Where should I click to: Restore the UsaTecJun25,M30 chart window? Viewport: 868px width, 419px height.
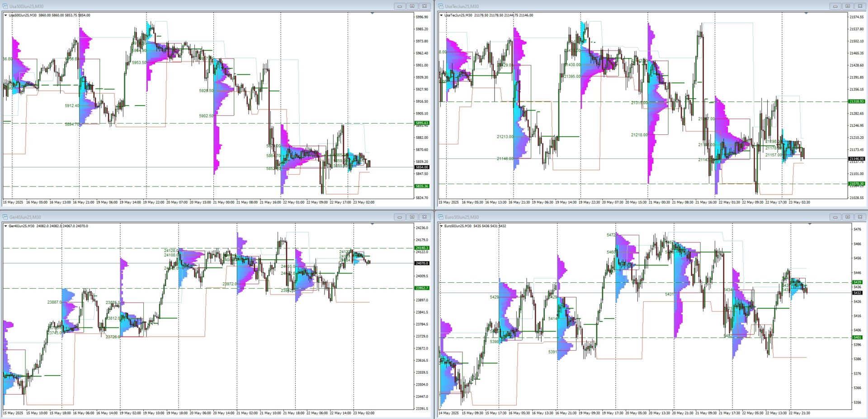pyautogui.click(x=848, y=6)
